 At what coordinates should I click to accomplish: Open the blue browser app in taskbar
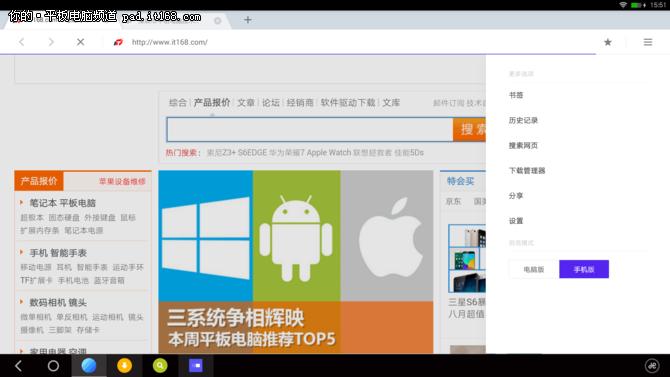coord(89,365)
